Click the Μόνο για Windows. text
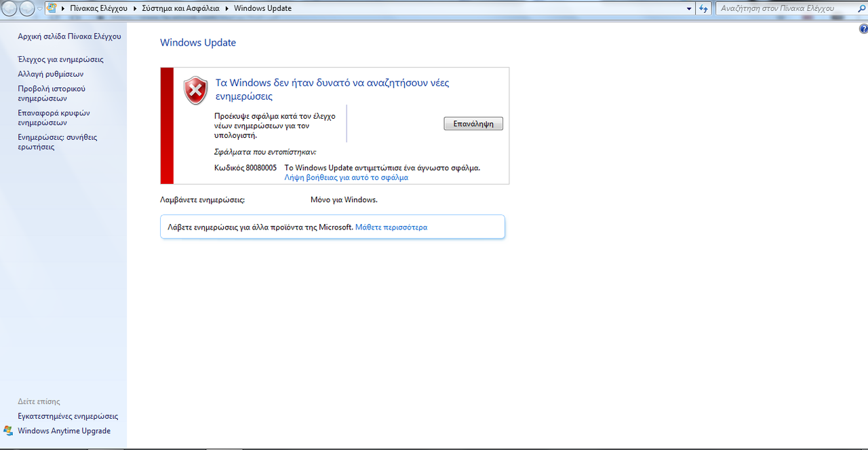 coord(344,200)
